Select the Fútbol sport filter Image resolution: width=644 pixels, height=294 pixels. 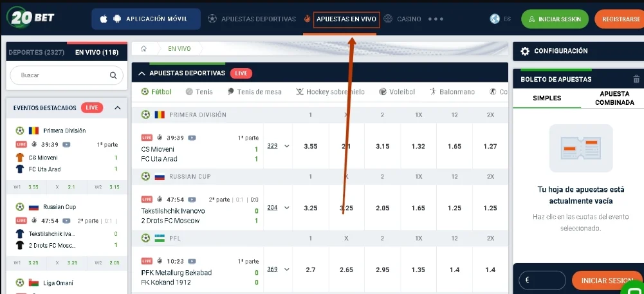pos(156,91)
